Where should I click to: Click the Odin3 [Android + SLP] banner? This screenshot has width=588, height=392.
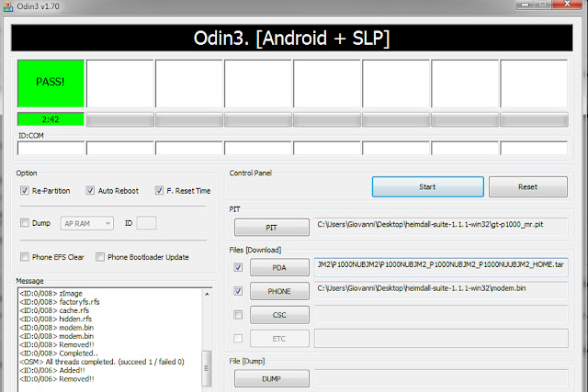click(292, 38)
